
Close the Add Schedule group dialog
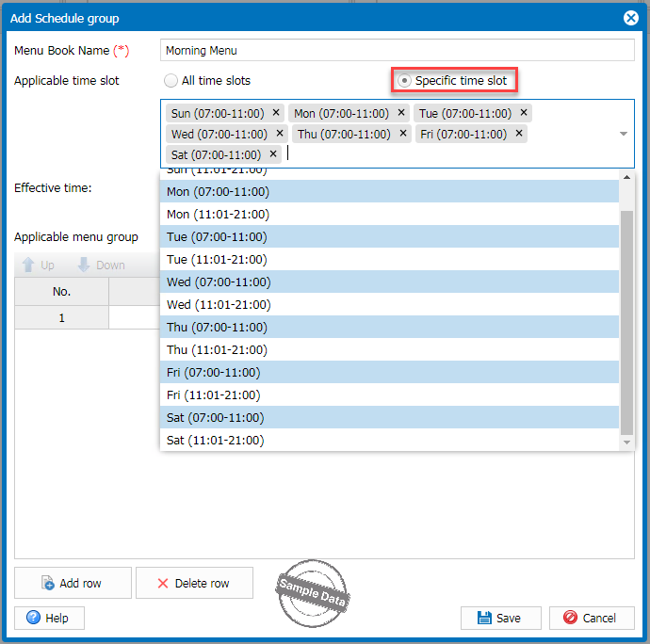pos(631,18)
